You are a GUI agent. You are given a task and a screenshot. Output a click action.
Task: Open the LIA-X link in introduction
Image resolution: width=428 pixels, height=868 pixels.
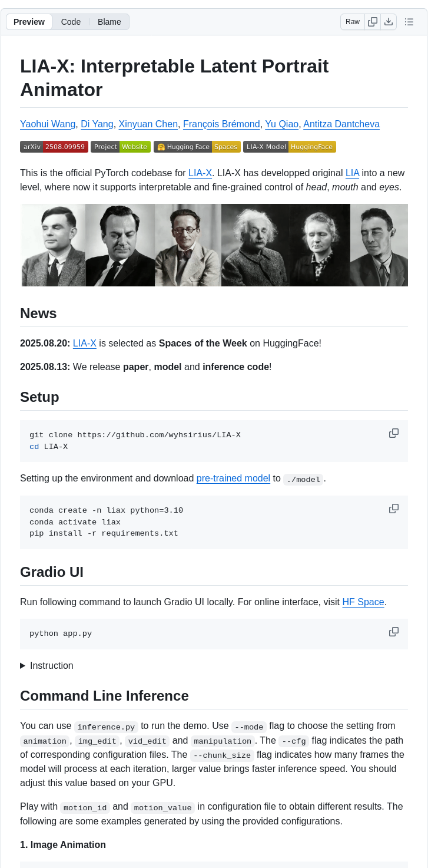coord(201,173)
